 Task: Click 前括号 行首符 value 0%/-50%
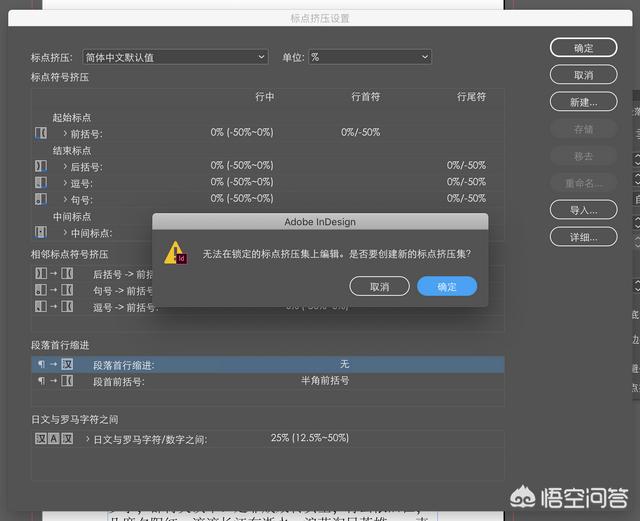[360, 132]
